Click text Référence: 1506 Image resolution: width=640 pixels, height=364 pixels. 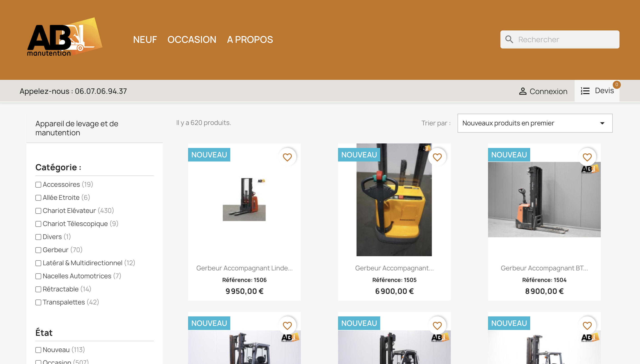tap(244, 280)
